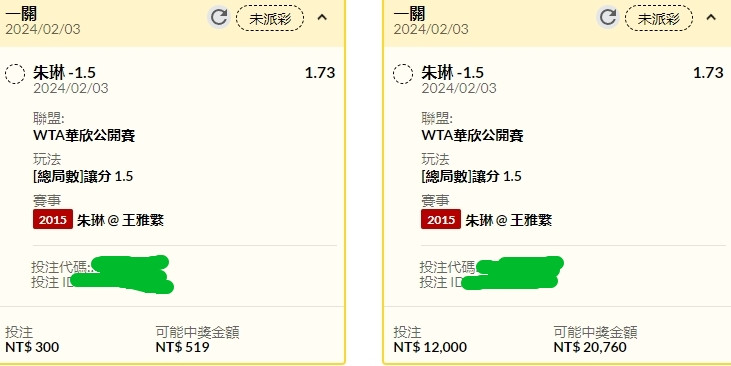The image size is (731, 366).
Task: Open the left 朱琳 @ 王雅繁 match
Action: tap(120, 220)
